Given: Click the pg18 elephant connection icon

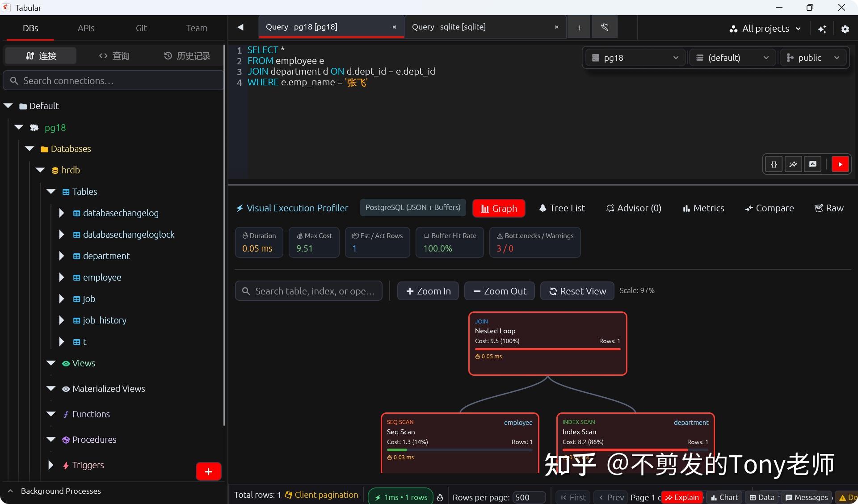Looking at the screenshot, I should (34, 128).
